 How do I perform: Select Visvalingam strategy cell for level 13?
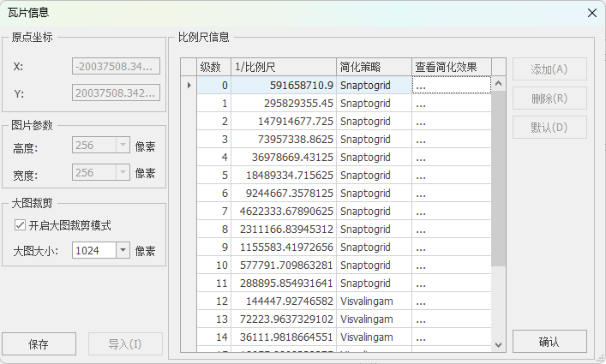(374, 319)
